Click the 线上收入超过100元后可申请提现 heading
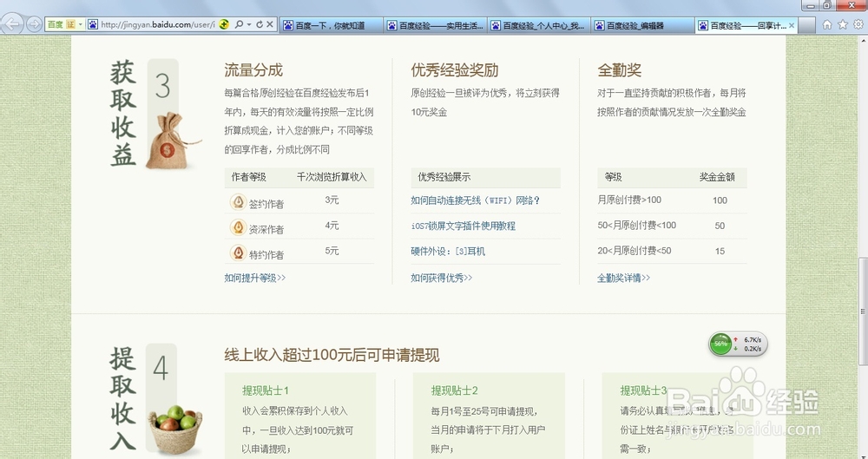 (x=332, y=355)
